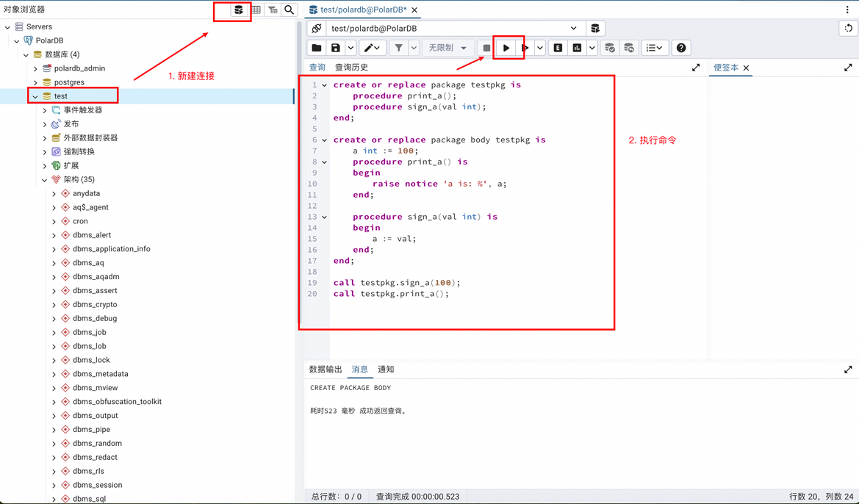Maximize the output messages panel
Image resolution: width=859 pixels, height=504 pixels.
pyautogui.click(x=848, y=370)
